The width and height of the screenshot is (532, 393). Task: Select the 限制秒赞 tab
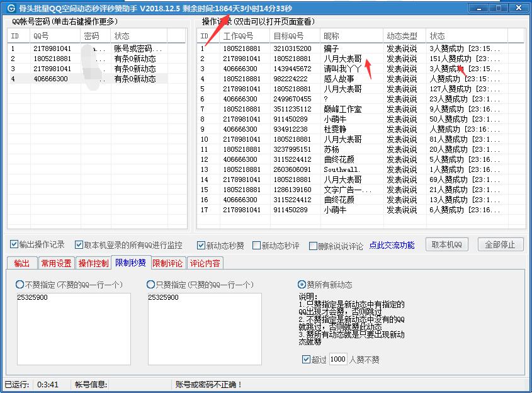[x=130, y=263]
